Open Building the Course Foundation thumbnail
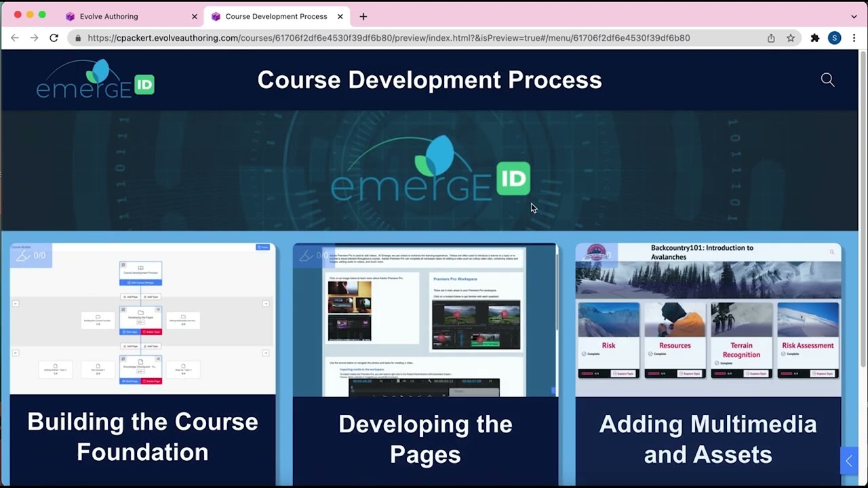Image resolution: width=868 pixels, height=488 pixels. [x=142, y=319]
